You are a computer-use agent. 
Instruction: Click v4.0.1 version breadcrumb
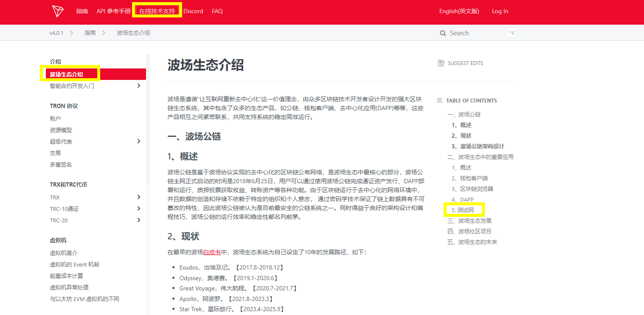point(56,33)
